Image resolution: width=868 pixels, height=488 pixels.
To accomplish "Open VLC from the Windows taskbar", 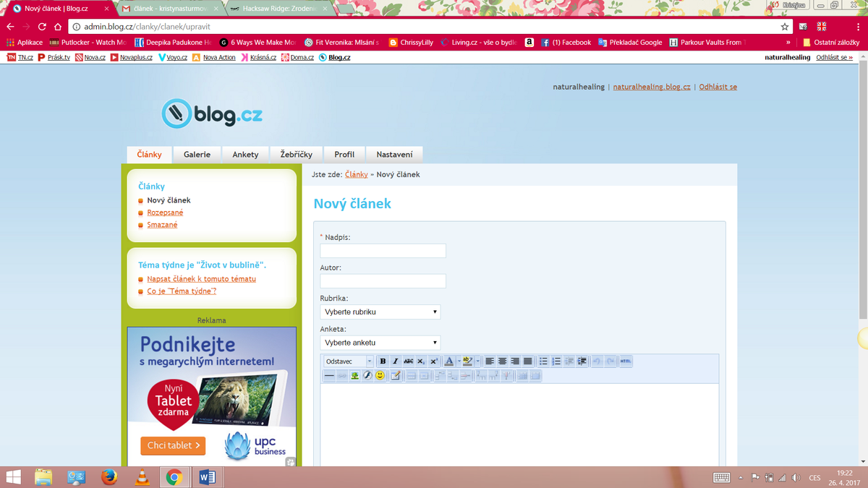I will 143,477.
